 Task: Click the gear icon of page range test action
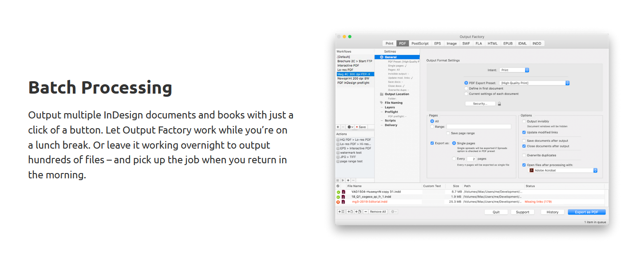point(338,161)
